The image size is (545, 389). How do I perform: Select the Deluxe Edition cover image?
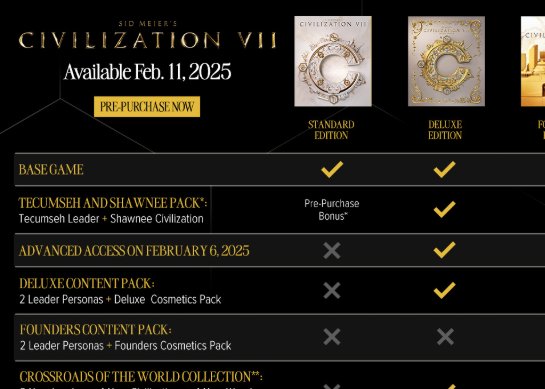tap(446, 61)
